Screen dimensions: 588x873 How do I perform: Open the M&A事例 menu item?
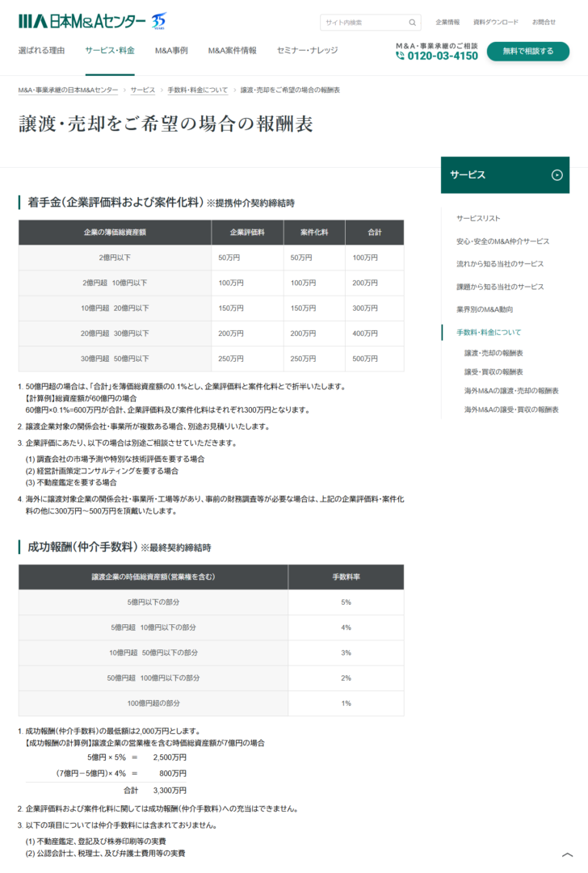click(171, 51)
